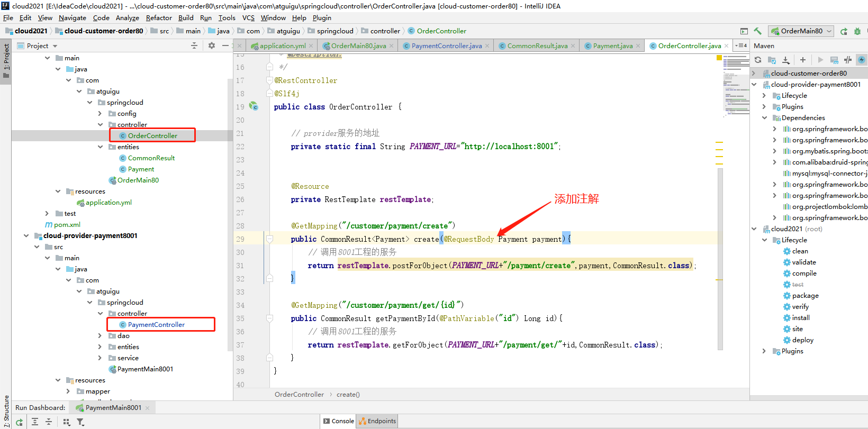Image resolution: width=868 pixels, height=429 pixels.
Task: Click the Build Project hammer icon
Action: tap(757, 31)
